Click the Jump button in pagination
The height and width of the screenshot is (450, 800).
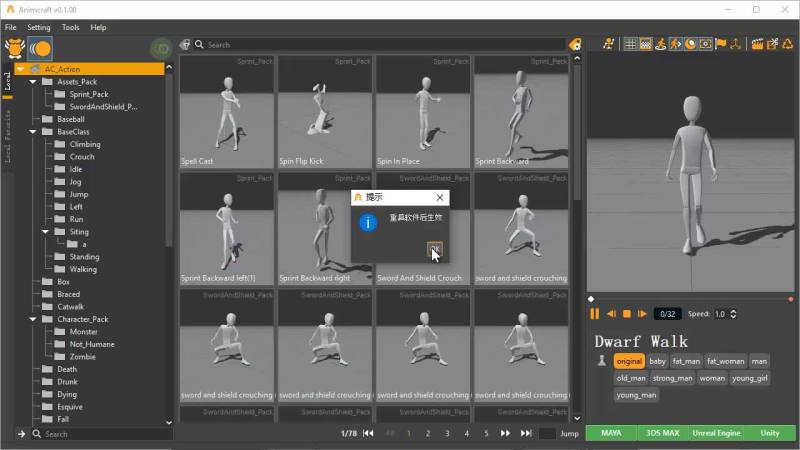click(569, 434)
